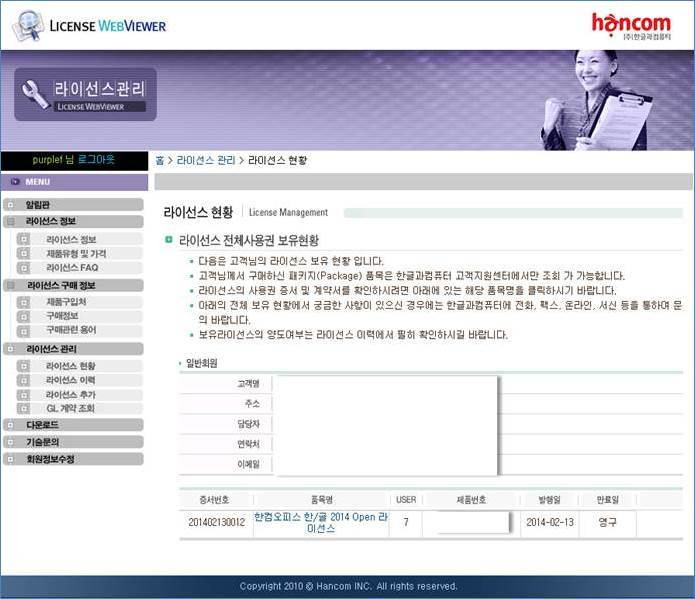The width and height of the screenshot is (695, 599).
Task: Click 만료일 column header
Action: (x=607, y=500)
